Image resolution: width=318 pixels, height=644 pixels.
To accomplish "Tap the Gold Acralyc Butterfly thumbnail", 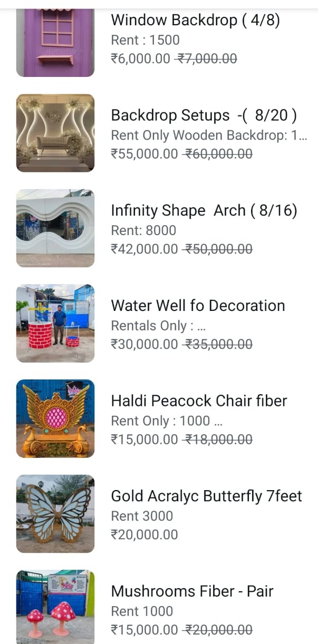I will point(55,514).
